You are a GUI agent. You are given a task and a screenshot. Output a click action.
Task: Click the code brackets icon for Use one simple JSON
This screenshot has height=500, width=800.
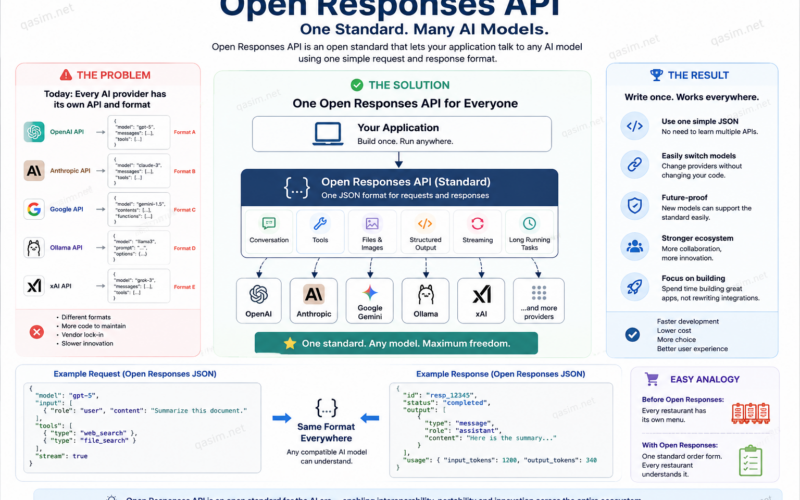coord(635,126)
